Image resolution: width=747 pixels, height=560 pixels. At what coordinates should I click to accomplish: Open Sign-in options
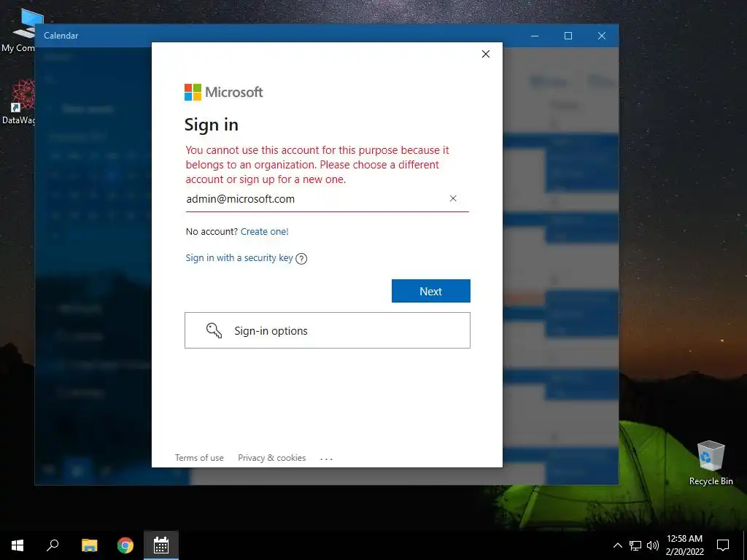[x=328, y=330]
